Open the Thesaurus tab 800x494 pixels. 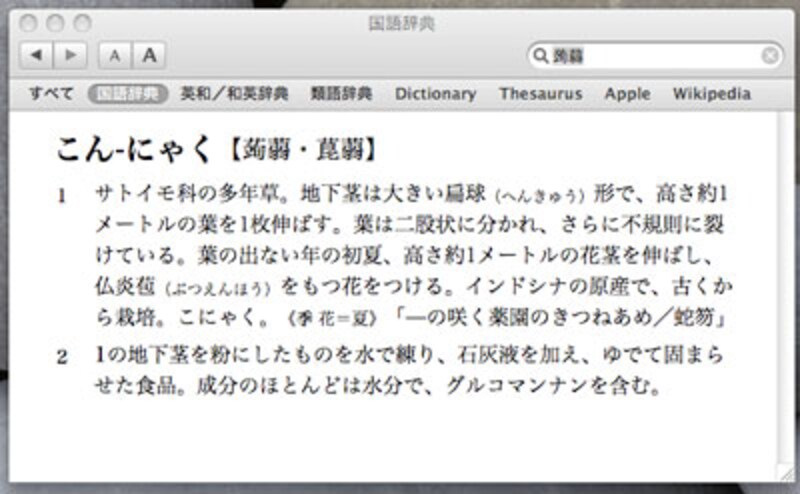[541, 93]
